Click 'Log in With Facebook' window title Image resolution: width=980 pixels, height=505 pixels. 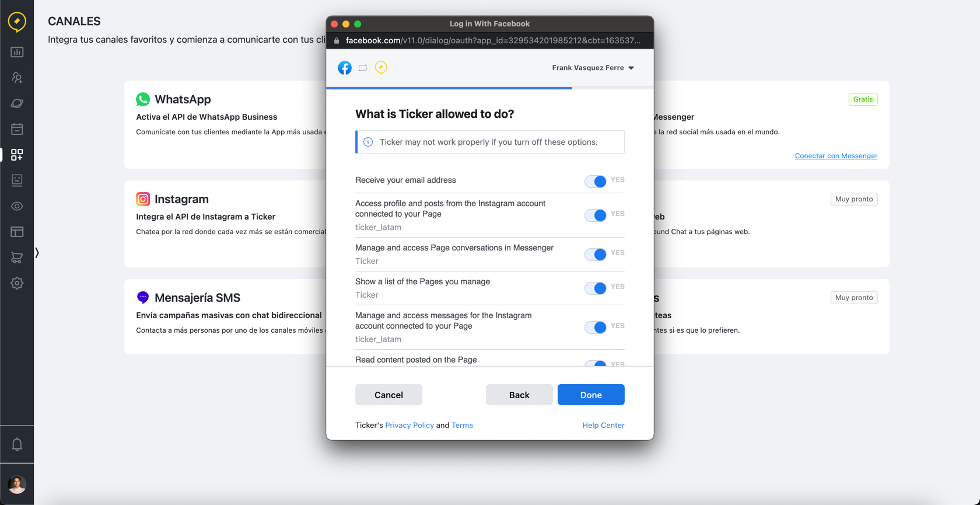[x=489, y=24]
